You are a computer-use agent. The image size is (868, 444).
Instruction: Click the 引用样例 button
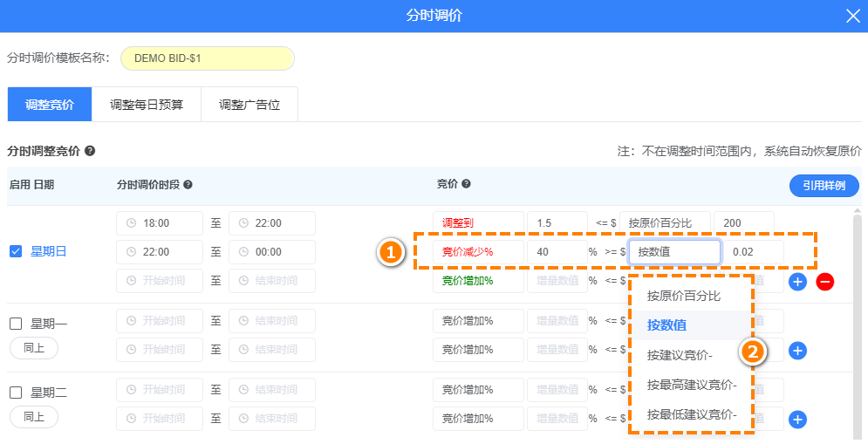click(824, 186)
